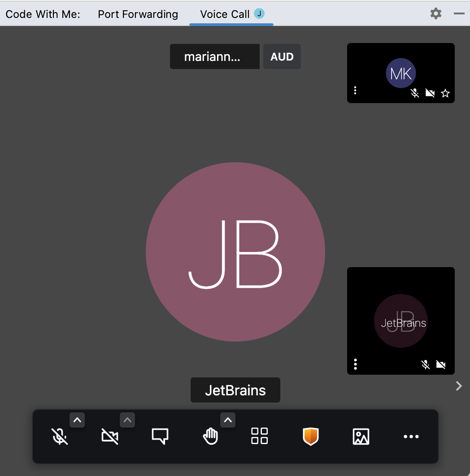Unmute microphone in call toolbar
The height and width of the screenshot is (476, 470).
[60, 436]
